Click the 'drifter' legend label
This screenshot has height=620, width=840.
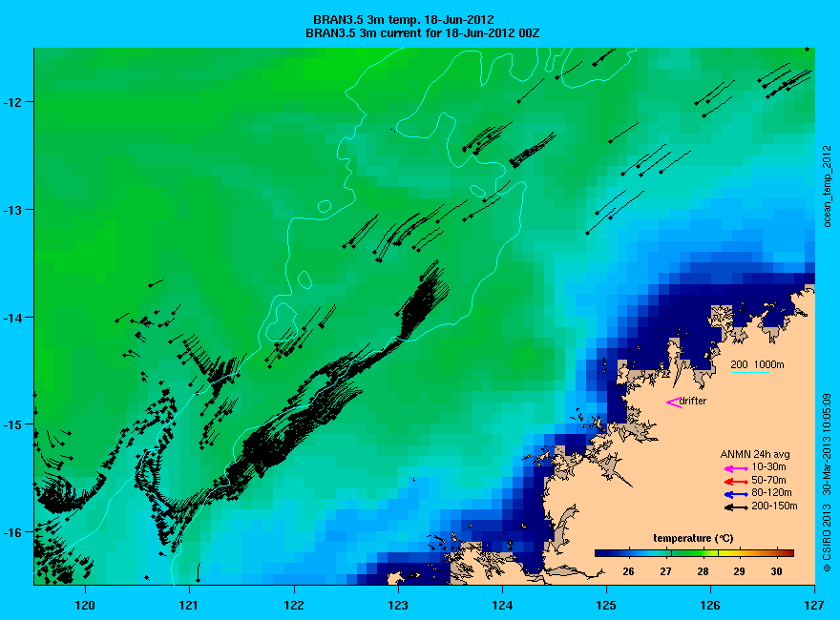click(693, 401)
